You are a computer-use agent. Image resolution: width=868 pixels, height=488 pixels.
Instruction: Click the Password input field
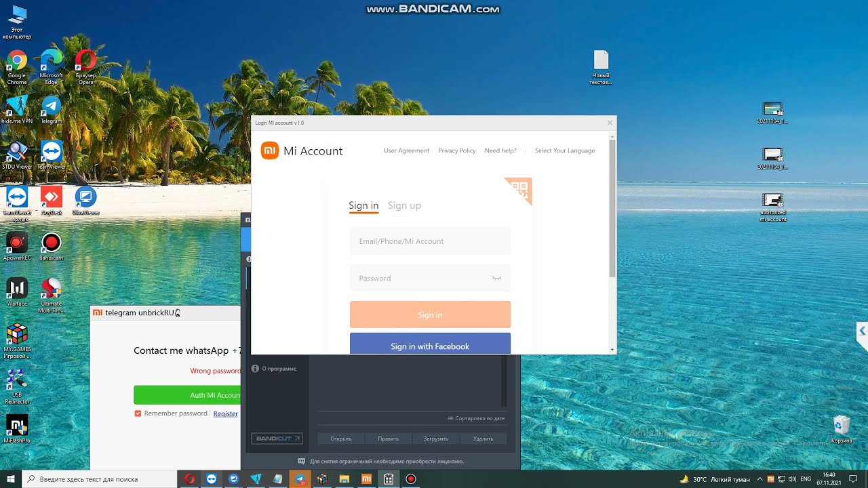430,279
